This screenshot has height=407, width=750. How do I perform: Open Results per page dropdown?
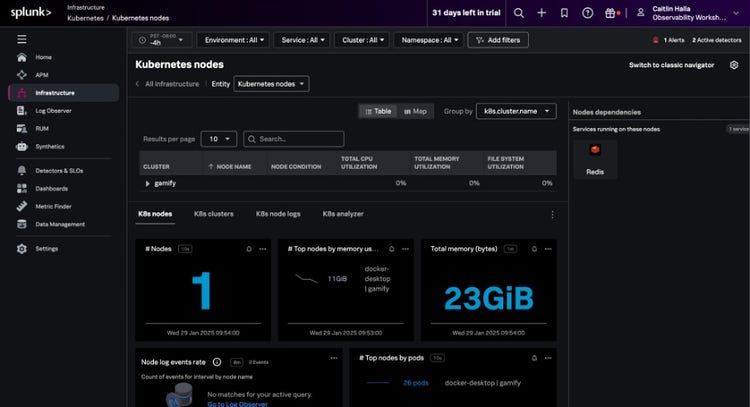click(219, 139)
